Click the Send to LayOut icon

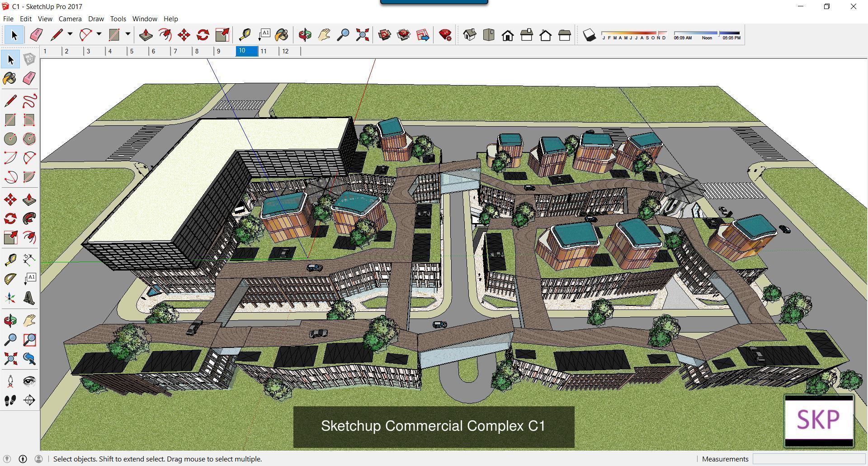click(x=423, y=35)
